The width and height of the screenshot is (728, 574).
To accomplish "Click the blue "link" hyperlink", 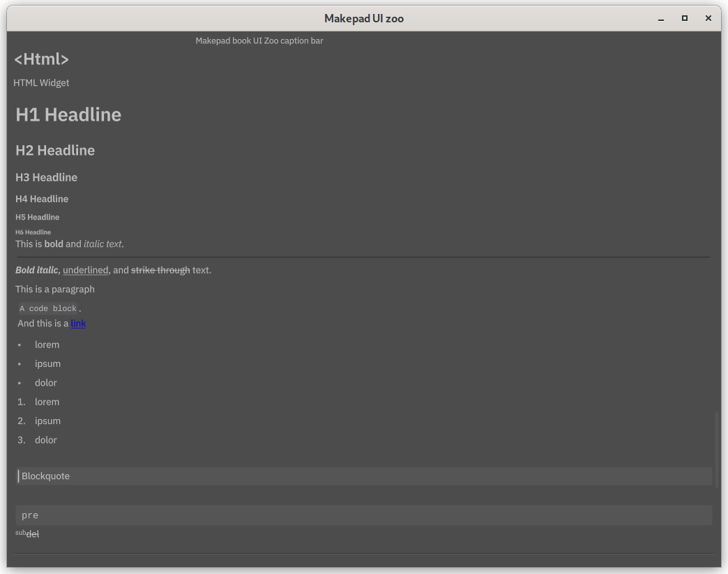I will pos(78,324).
